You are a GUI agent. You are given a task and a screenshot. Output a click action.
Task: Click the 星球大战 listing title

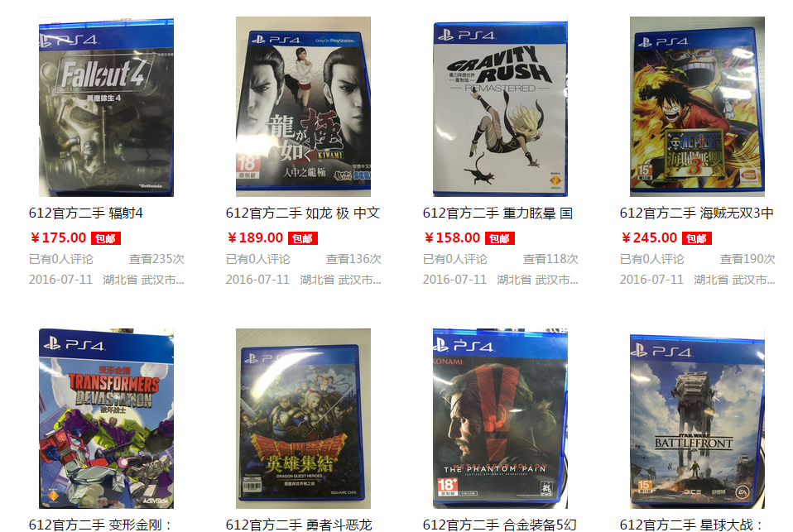[691, 525]
